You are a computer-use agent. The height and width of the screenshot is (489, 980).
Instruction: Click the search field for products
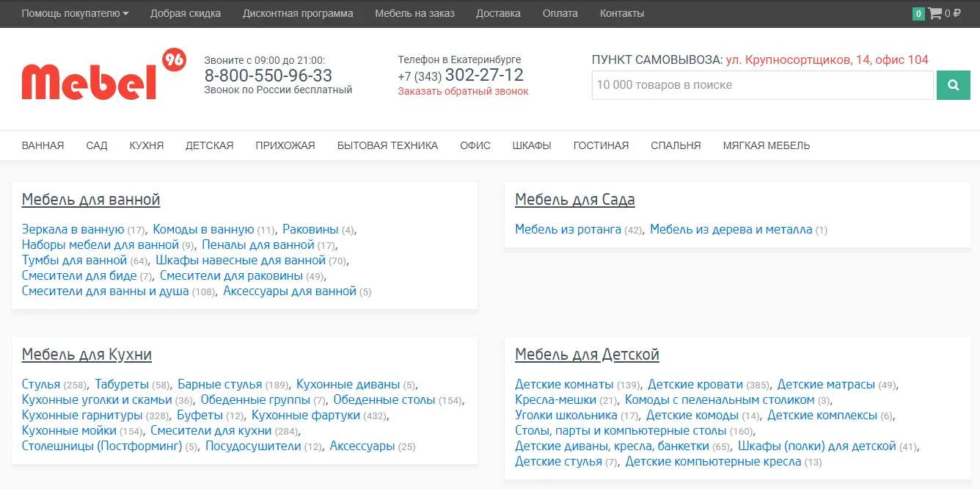coord(761,85)
